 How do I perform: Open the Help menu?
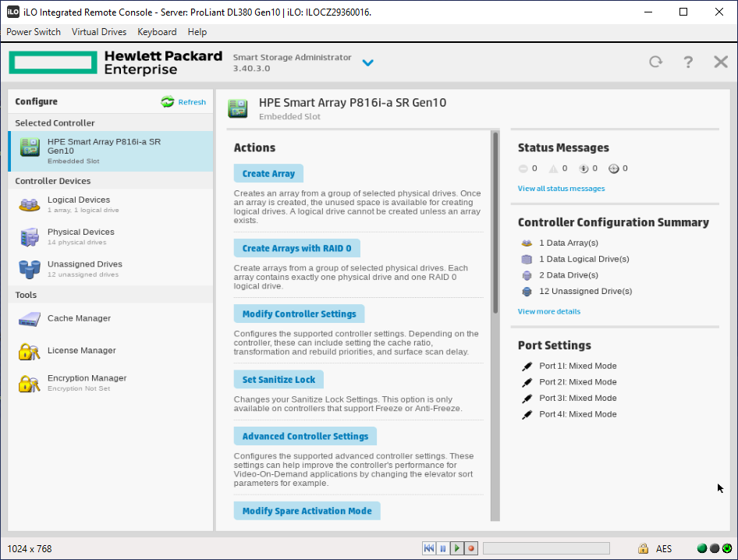[x=197, y=32]
